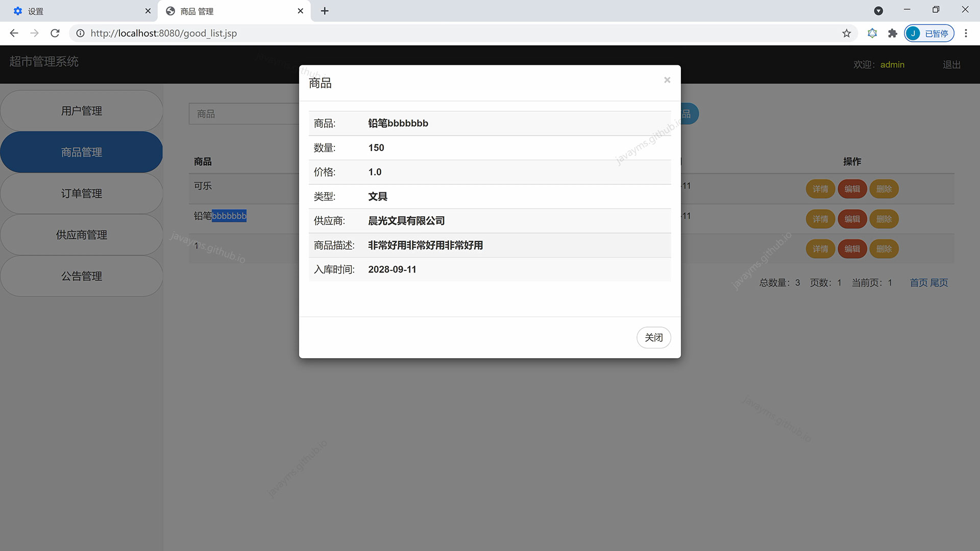Open a new browser tab
The image size is (980, 551).
[325, 11]
